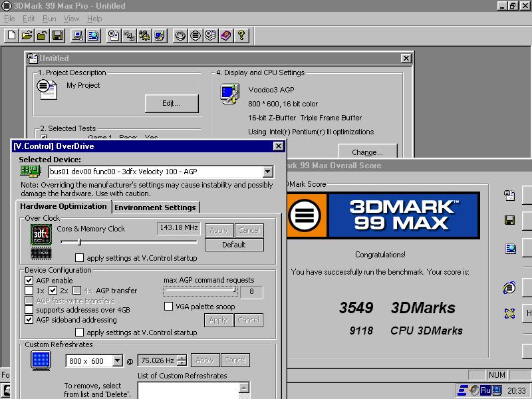Click the greyed 4x AGP transfer checkbox
The height and width of the screenshot is (399, 532).
(x=77, y=291)
